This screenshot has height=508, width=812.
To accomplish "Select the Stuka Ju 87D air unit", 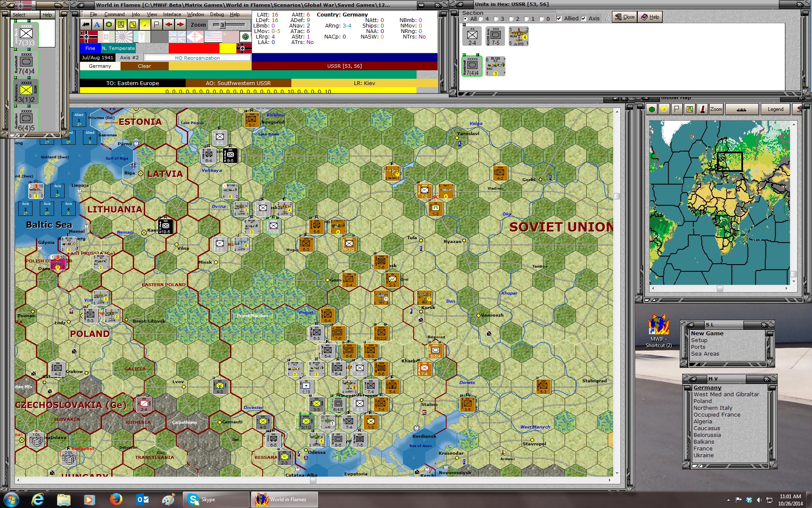I will point(518,36).
